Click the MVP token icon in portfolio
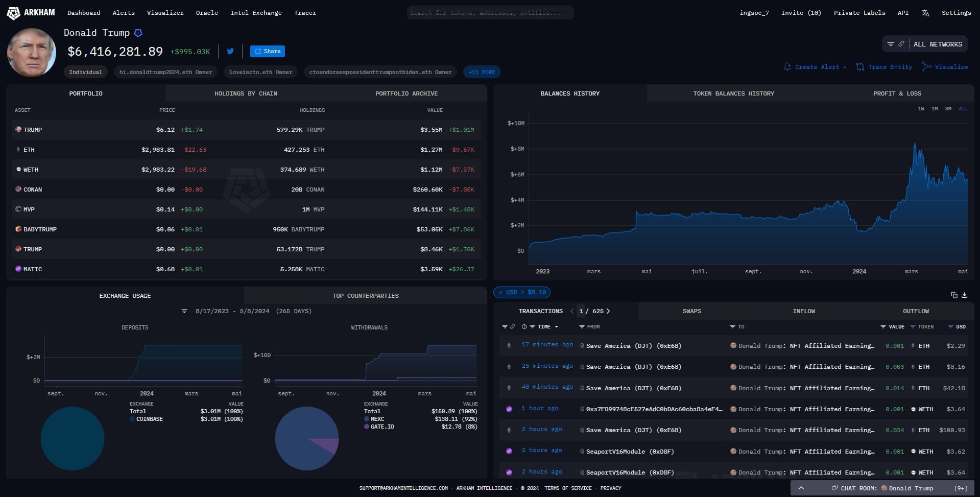Screen dimensions: 980x497 pyautogui.click(x=18, y=209)
